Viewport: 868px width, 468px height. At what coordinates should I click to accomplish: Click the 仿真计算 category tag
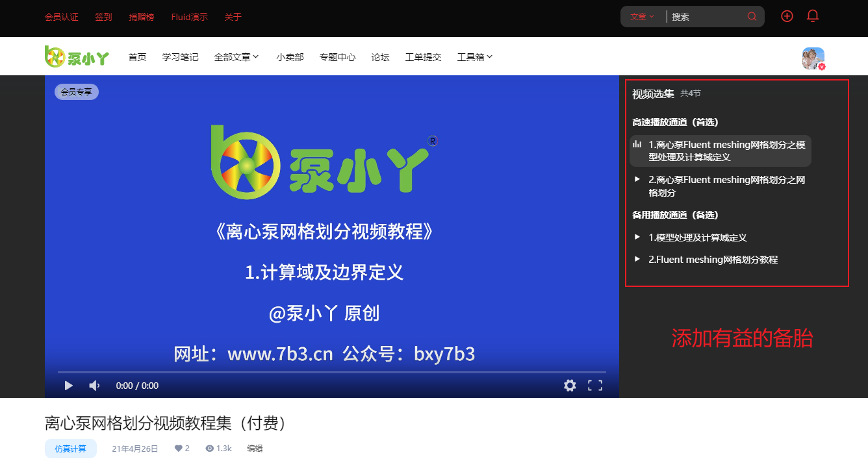[x=70, y=449]
